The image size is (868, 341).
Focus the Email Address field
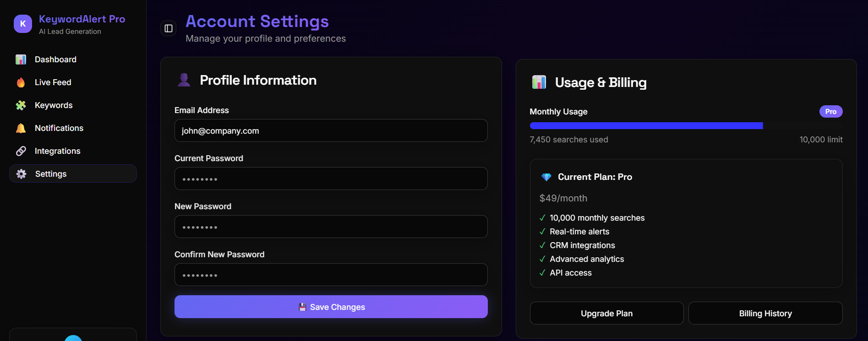pyautogui.click(x=331, y=131)
